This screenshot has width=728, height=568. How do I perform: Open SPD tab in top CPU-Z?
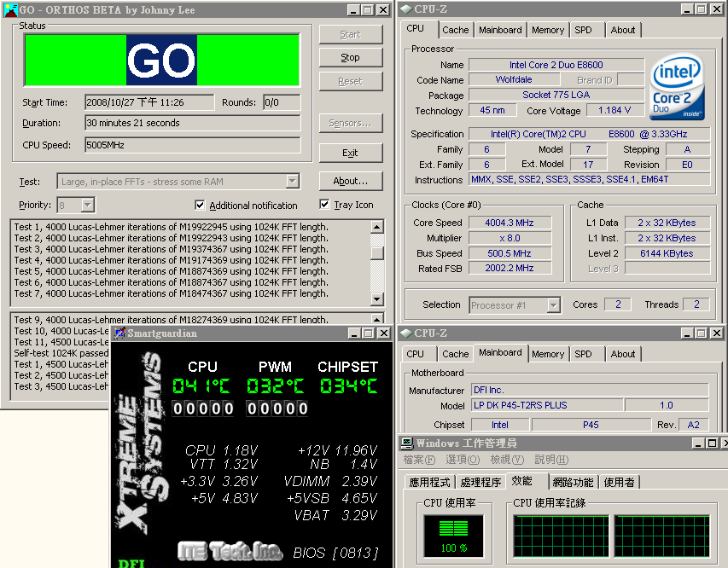583,30
